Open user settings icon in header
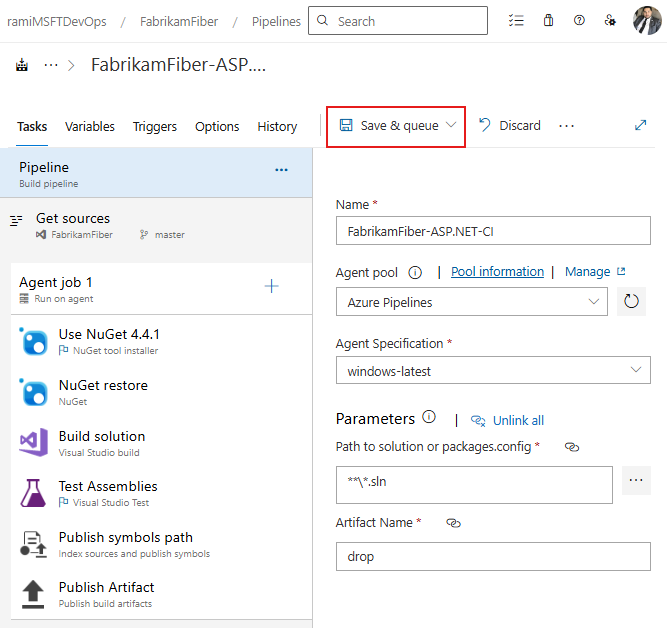 [x=610, y=20]
